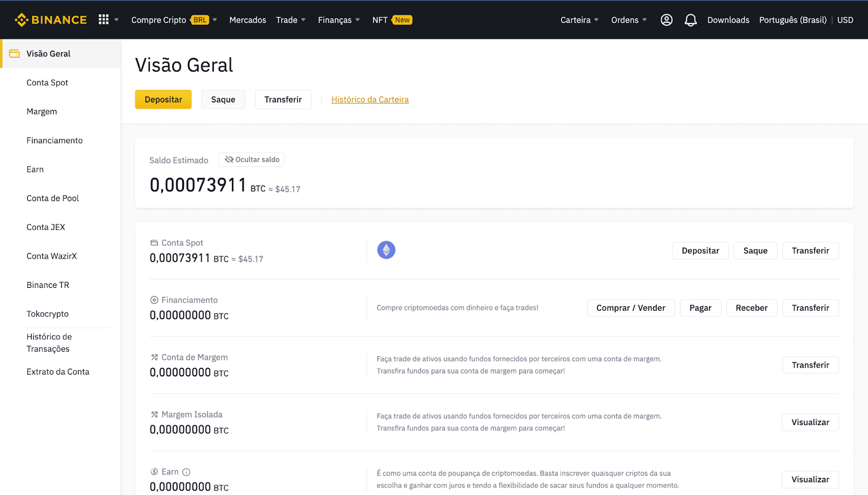Select Earn in the sidebar
The image size is (868, 495).
point(35,169)
